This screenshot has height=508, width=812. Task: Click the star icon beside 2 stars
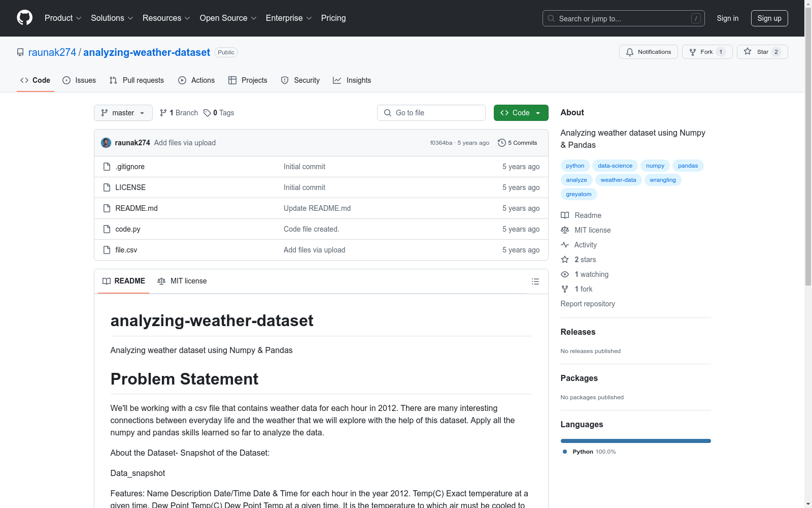coord(565,260)
